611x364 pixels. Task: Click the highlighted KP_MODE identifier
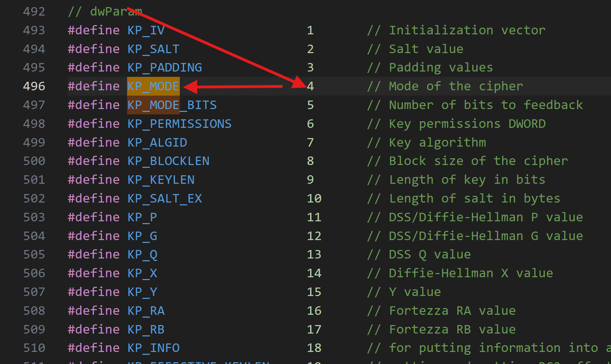pos(153,86)
